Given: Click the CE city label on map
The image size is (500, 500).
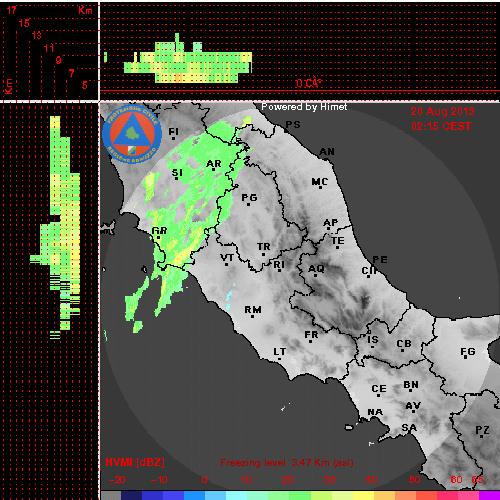Looking at the screenshot, I should coord(379,389).
